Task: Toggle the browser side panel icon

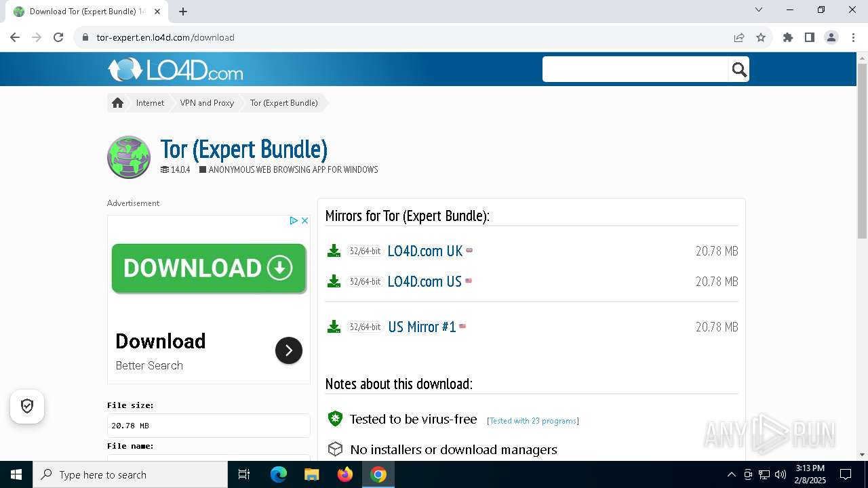Action: (x=810, y=37)
